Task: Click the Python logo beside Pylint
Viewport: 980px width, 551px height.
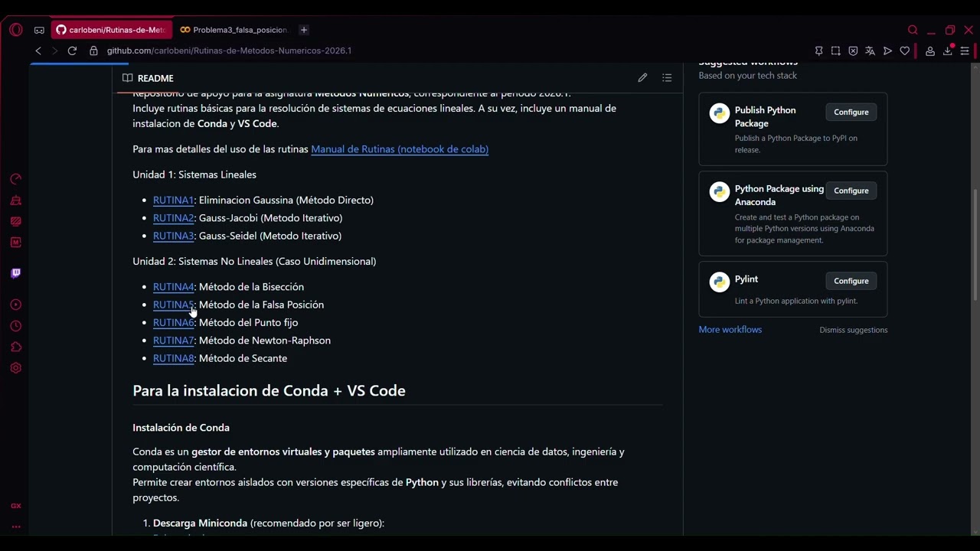Action: (x=719, y=282)
